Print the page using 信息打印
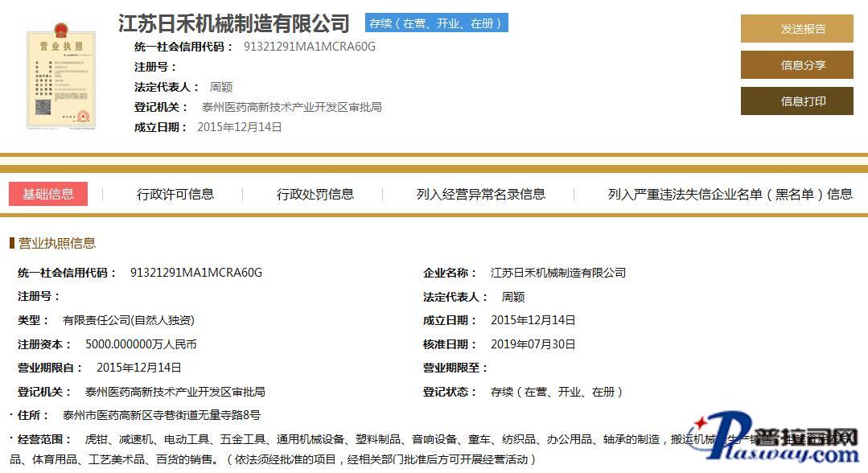868x473 pixels. (x=796, y=101)
